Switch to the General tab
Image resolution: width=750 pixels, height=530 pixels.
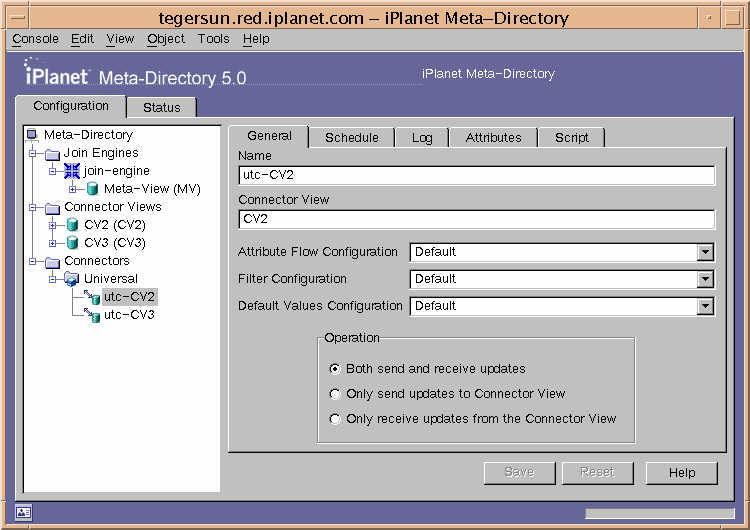click(x=269, y=136)
